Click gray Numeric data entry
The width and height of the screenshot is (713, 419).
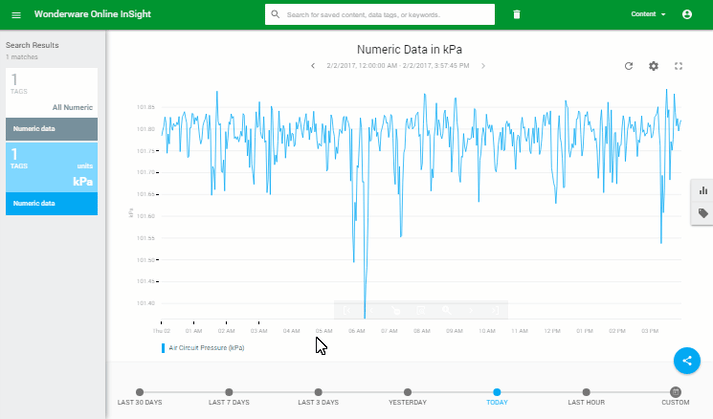[52, 129]
